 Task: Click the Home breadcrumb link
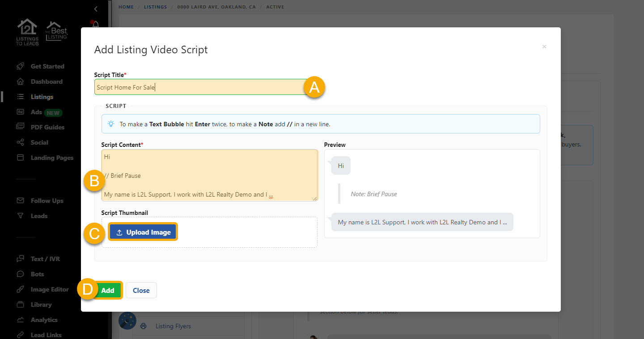(126, 7)
